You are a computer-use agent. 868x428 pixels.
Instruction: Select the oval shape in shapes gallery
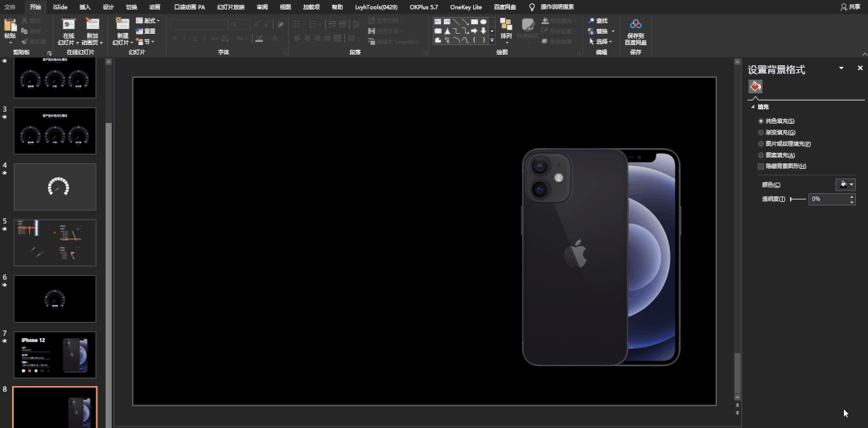click(x=483, y=22)
